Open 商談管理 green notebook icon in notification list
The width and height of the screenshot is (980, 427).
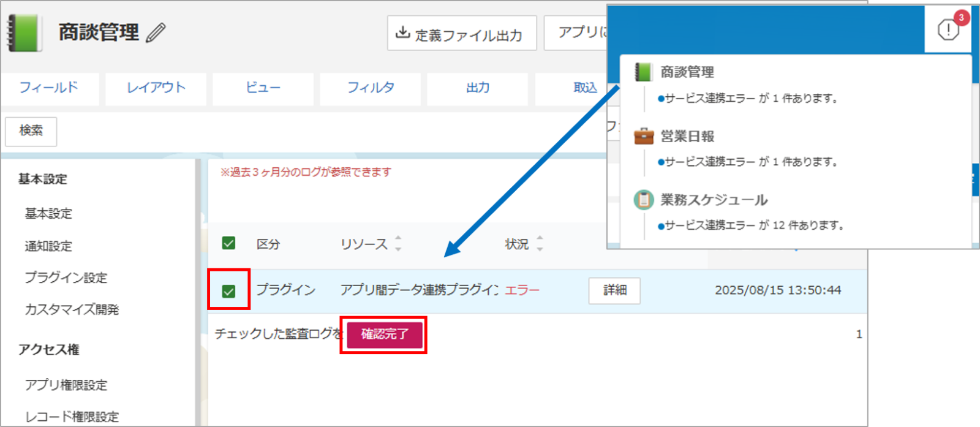pyautogui.click(x=643, y=72)
